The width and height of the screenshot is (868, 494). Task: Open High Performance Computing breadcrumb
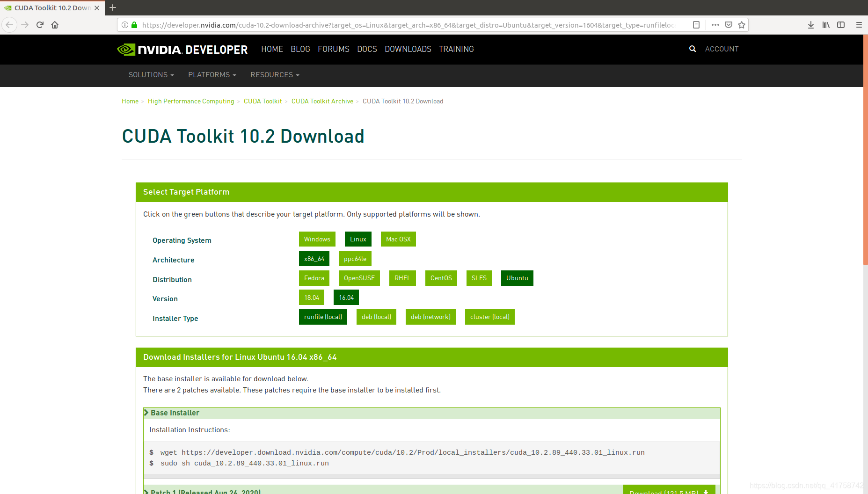tap(191, 101)
